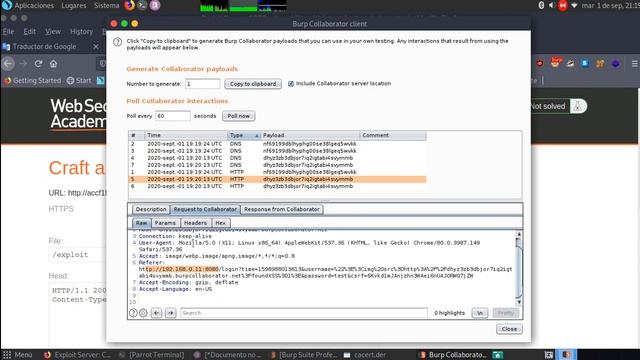
Task: Open the taskbar Menú button
Action: tap(18, 355)
